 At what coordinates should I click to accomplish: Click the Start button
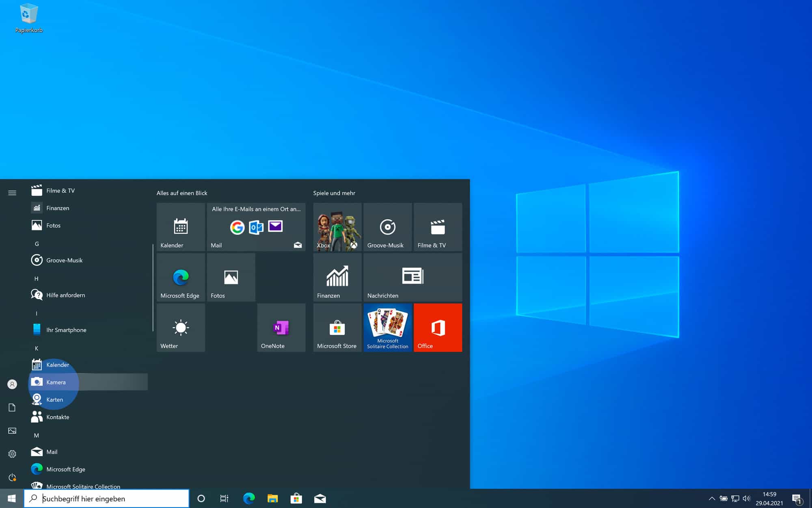pyautogui.click(x=11, y=498)
